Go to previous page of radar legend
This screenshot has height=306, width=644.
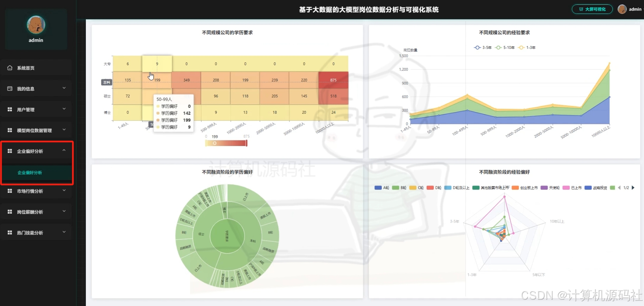619,188
